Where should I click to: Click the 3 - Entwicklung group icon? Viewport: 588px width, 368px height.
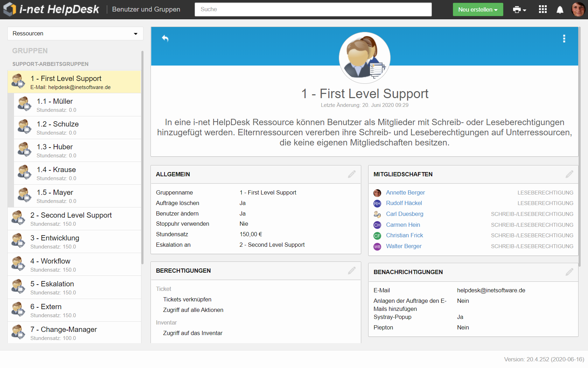[x=18, y=241]
